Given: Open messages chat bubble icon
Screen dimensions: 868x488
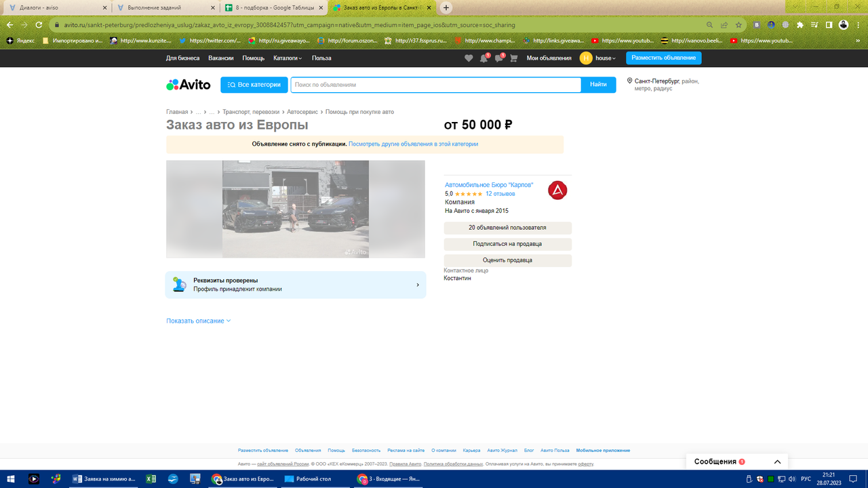Looking at the screenshot, I should pyautogui.click(x=499, y=58).
